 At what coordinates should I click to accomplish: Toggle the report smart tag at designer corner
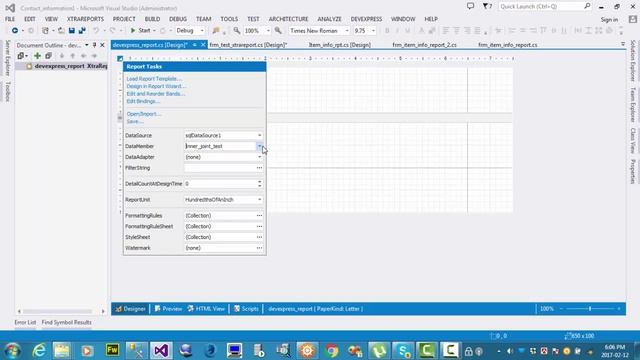pos(120,59)
